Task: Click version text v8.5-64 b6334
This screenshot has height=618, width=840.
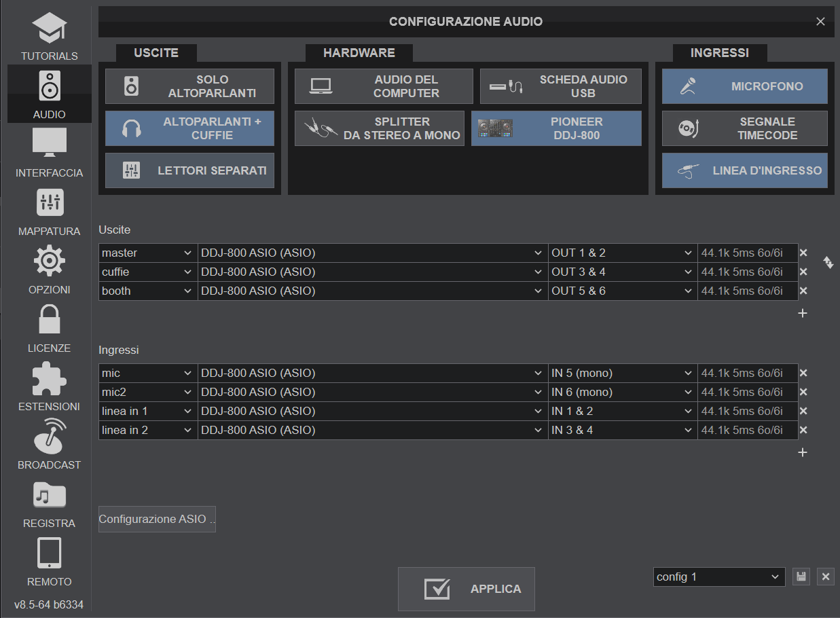Action: coord(49,604)
